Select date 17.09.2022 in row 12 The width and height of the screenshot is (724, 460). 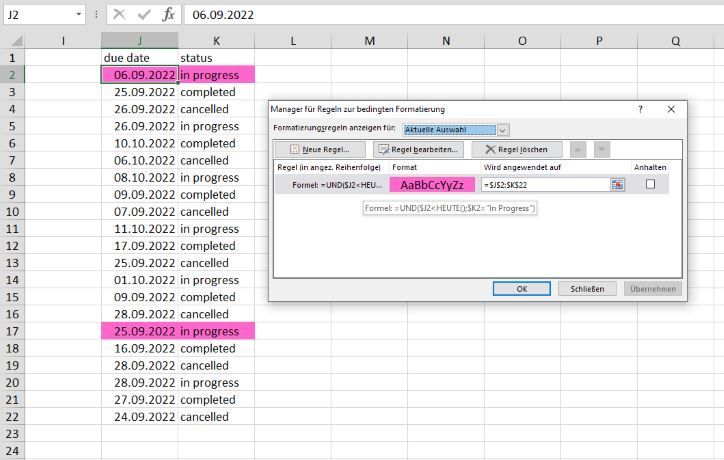point(139,246)
